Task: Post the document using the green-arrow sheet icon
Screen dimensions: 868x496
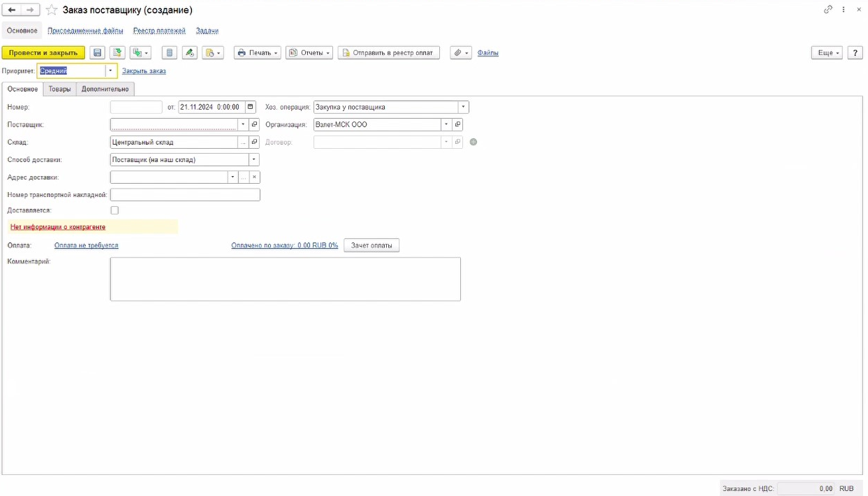Action: point(117,52)
